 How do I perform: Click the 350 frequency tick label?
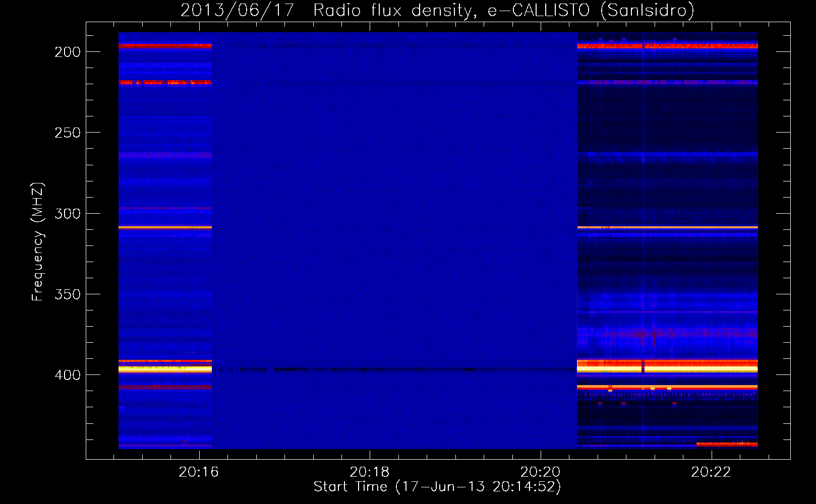point(68,294)
